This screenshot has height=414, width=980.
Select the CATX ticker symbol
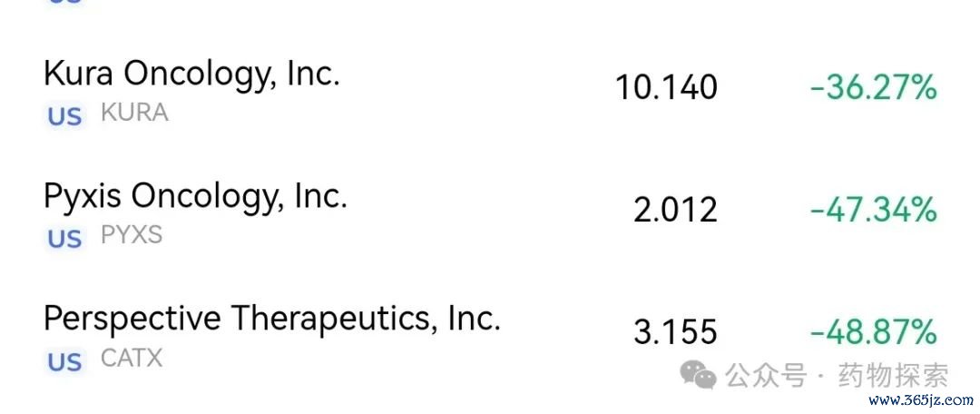click(x=132, y=359)
